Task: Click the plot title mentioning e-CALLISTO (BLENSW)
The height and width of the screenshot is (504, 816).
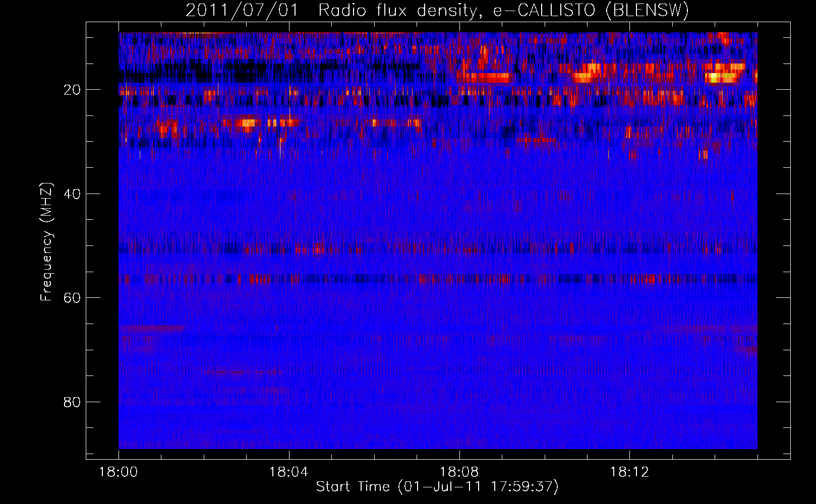Action: (437, 10)
